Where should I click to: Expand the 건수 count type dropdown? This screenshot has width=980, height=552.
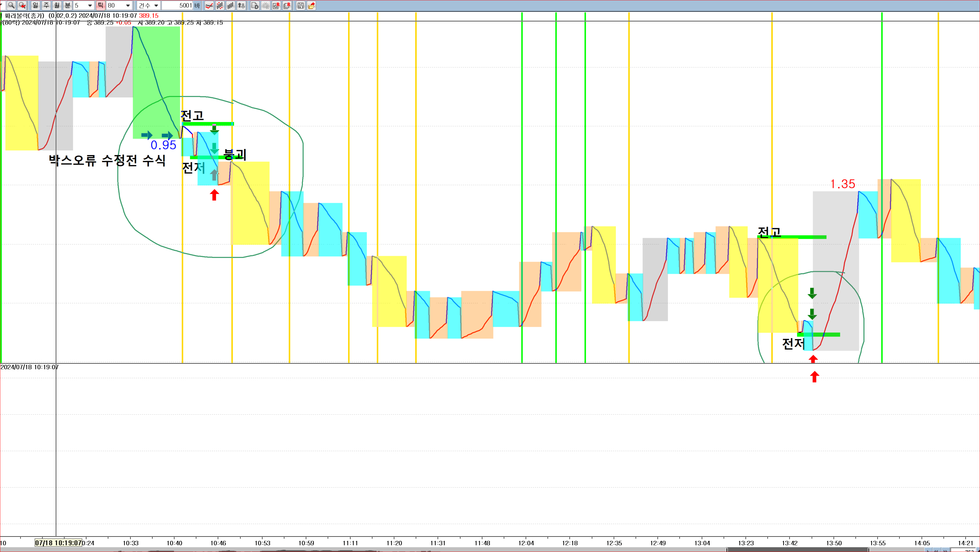156,5
